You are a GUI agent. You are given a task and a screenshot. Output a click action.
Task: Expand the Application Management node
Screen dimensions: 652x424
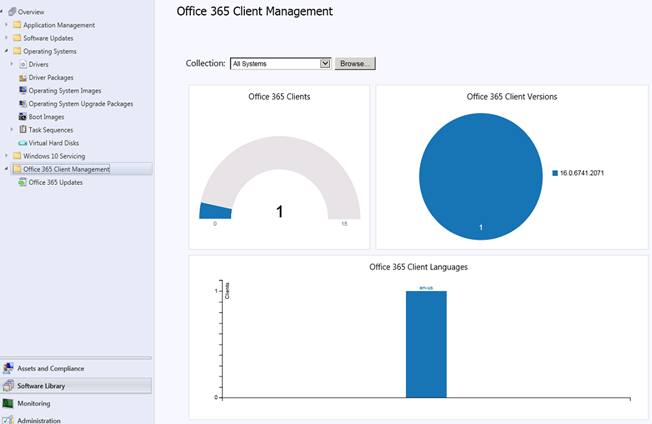6,25
